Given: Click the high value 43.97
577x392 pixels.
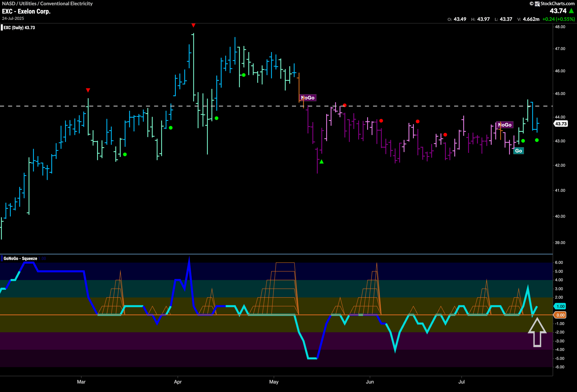Looking at the screenshot, I should [x=483, y=19].
